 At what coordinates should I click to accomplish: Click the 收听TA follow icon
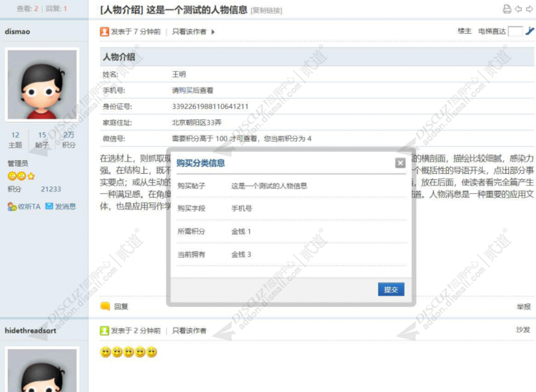tap(12, 206)
